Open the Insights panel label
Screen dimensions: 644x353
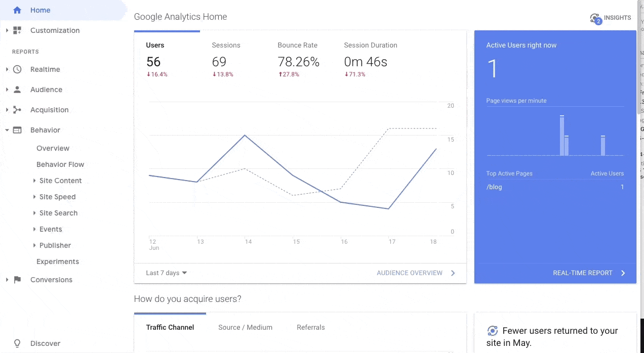click(618, 18)
